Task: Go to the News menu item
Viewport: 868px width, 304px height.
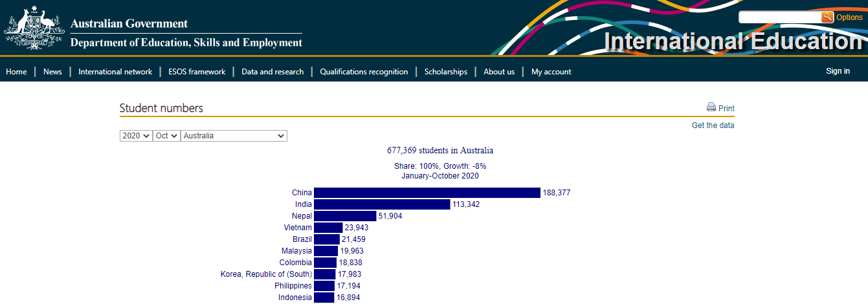Action: click(52, 72)
